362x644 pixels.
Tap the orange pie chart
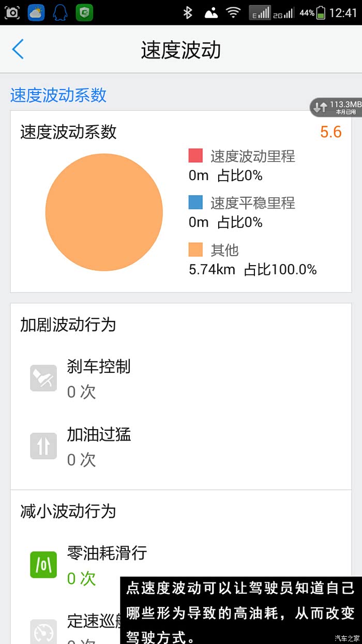[x=104, y=212]
